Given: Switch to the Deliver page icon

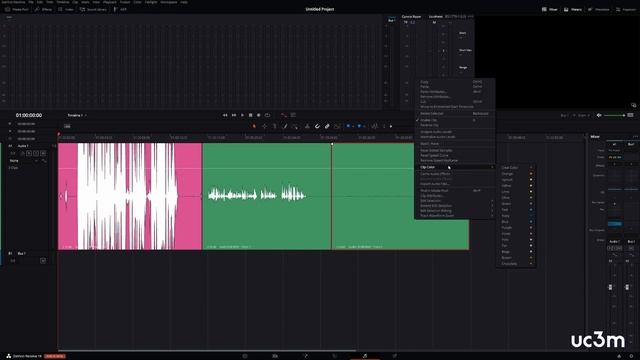Looking at the screenshot, I should [395, 356].
